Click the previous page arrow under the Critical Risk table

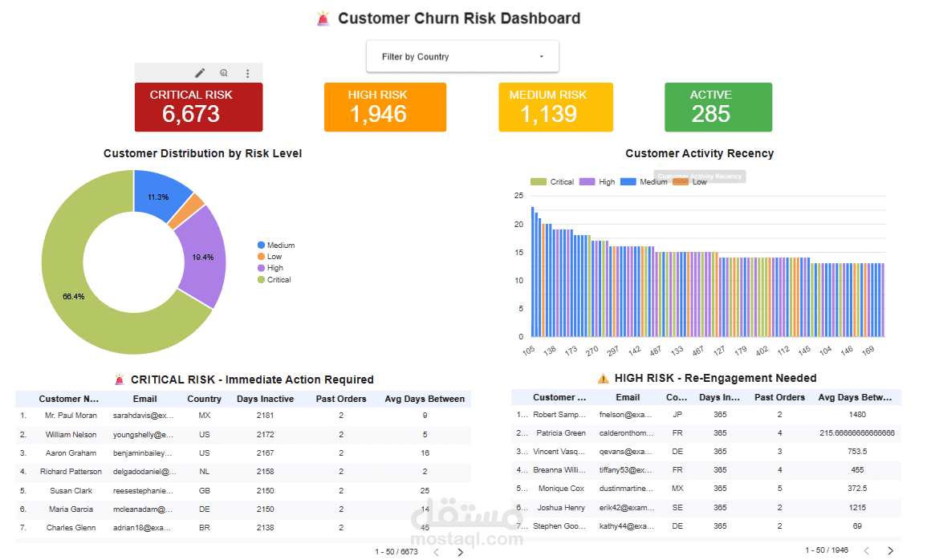click(436, 552)
